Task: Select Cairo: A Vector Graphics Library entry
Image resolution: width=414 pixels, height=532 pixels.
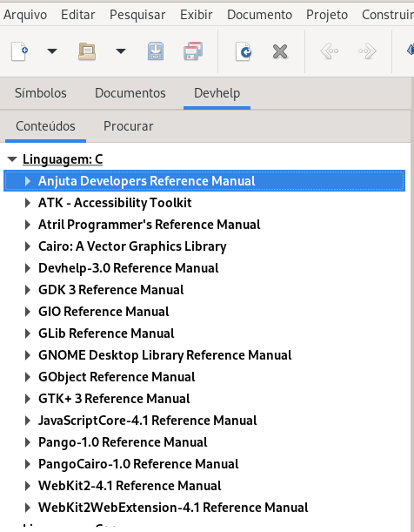Action: [x=132, y=246]
